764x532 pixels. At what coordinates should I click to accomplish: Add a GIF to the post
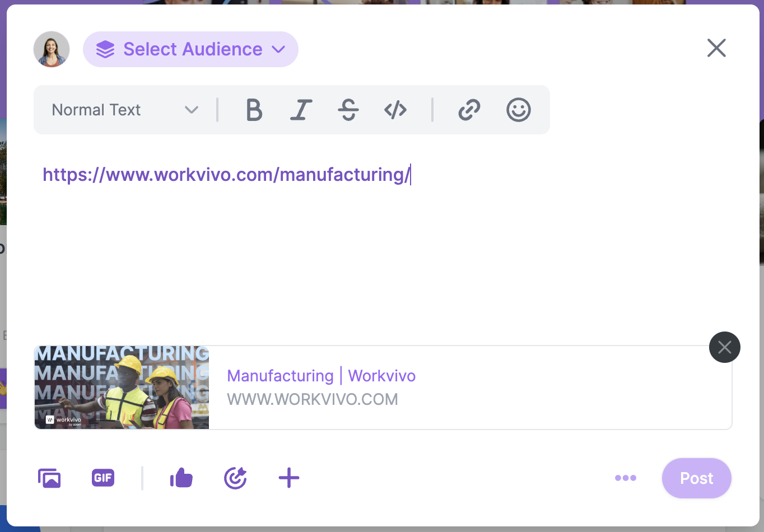(x=103, y=478)
